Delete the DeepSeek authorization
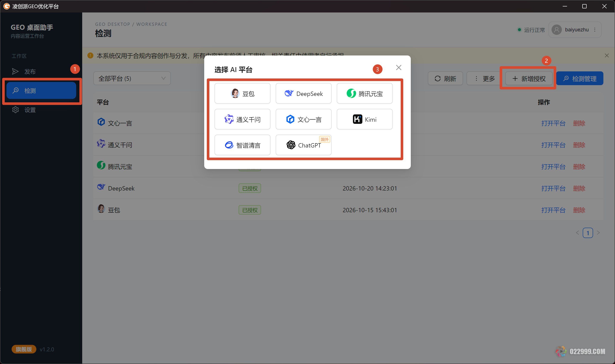Screen dimensions: 615x364 [579, 188]
